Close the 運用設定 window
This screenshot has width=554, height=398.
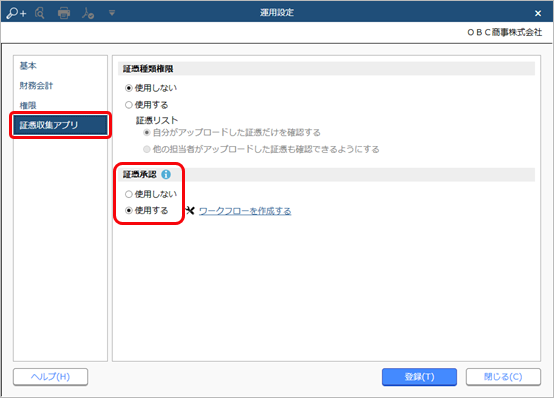(x=538, y=13)
